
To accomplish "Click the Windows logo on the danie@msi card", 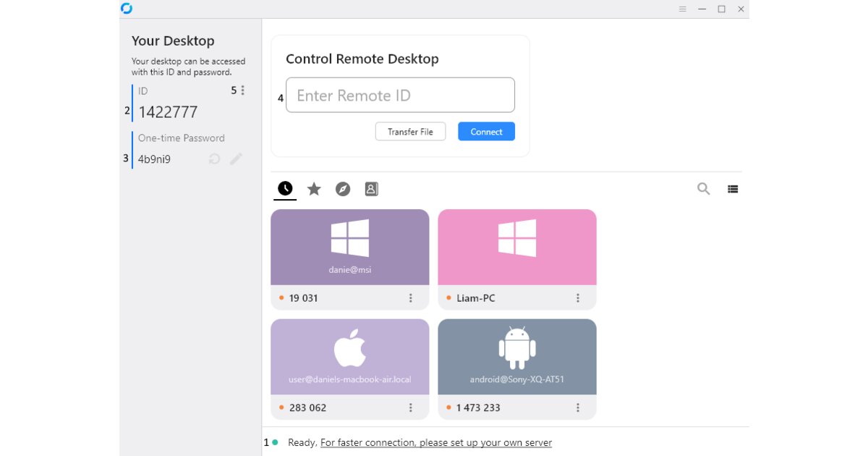I will click(350, 238).
